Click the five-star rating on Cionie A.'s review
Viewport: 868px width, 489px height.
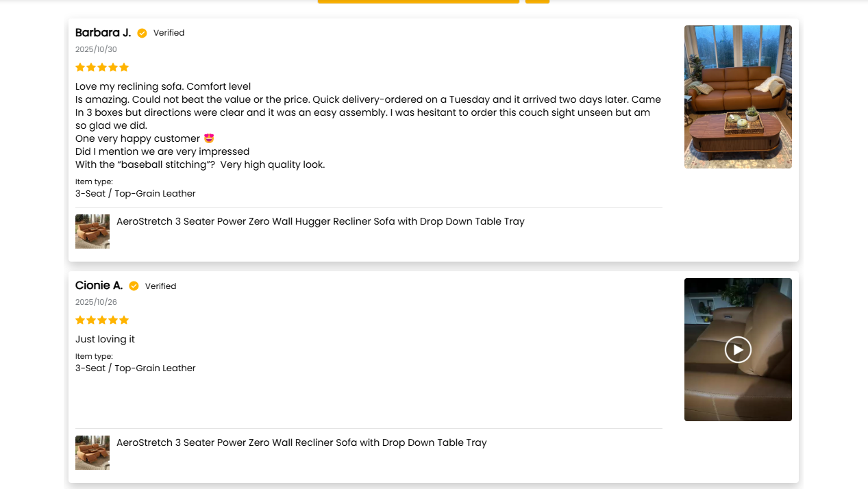(x=102, y=320)
